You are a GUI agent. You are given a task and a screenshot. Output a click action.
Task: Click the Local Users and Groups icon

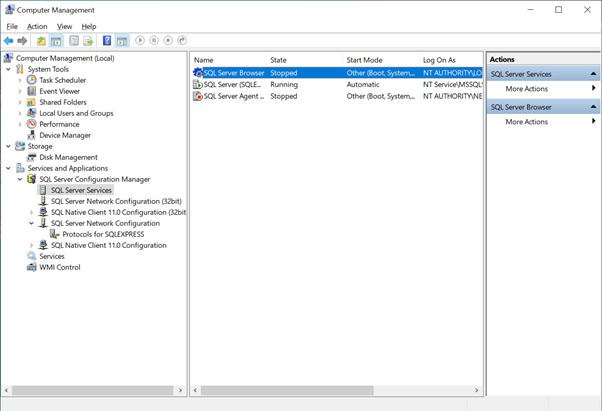(31, 113)
